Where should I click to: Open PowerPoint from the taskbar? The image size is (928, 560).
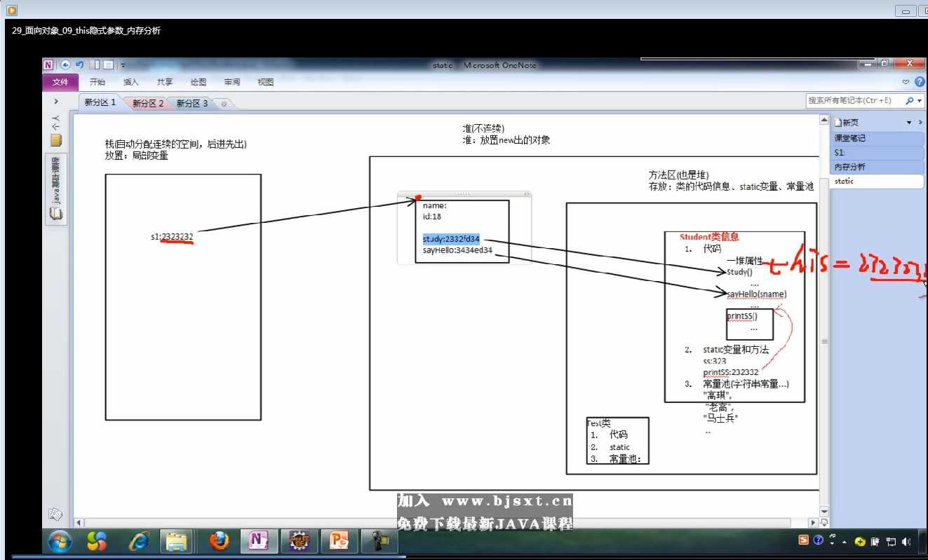coord(340,541)
